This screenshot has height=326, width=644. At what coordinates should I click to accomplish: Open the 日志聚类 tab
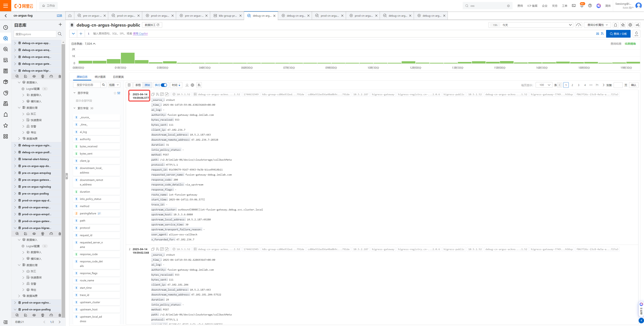[118, 77]
